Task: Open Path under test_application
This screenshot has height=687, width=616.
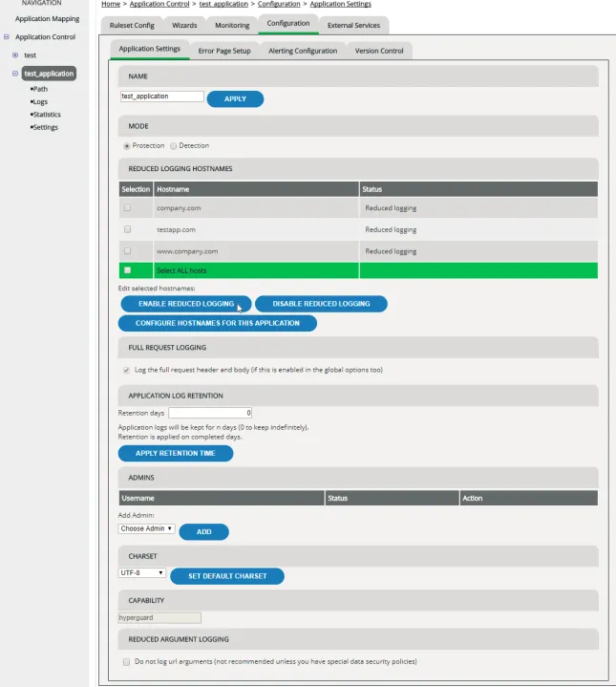Action: [x=40, y=89]
